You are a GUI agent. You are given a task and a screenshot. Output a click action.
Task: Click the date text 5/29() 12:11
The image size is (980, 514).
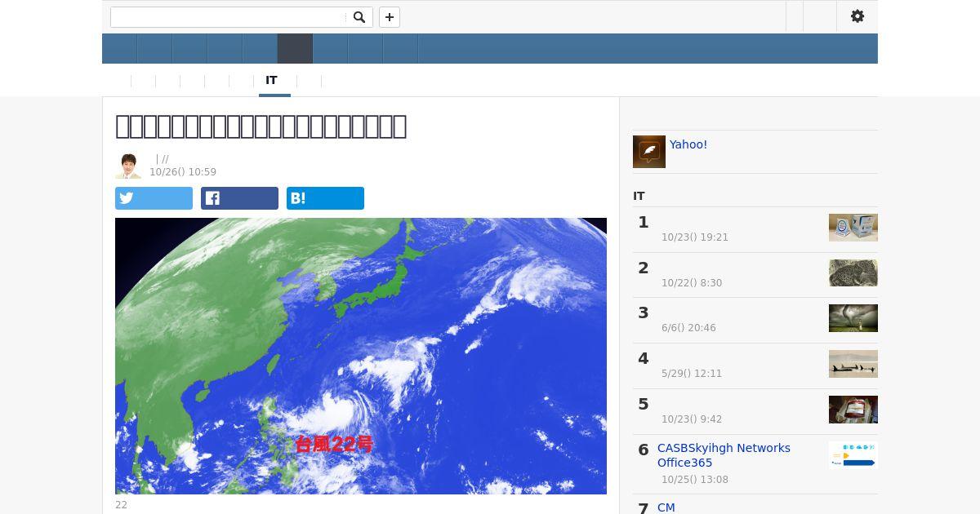coord(692,374)
